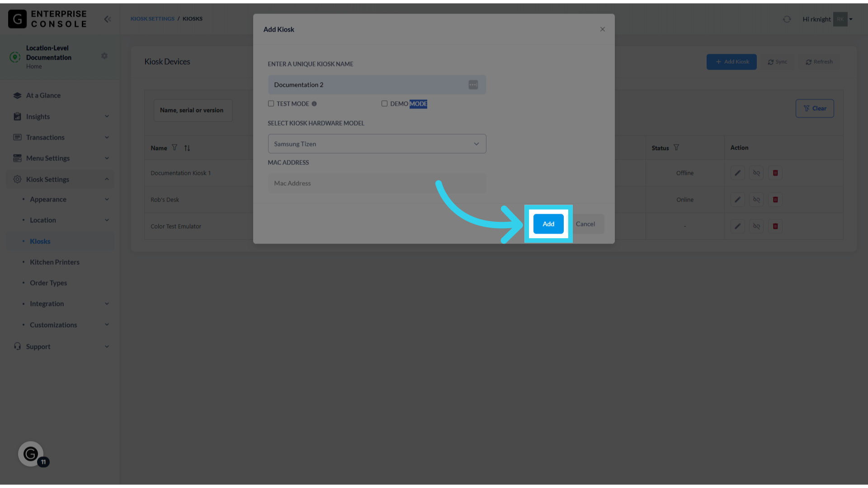Image resolution: width=868 pixels, height=488 pixels.
Task: Click the unique kiosk name input
Action: click(x=377, y=85)
